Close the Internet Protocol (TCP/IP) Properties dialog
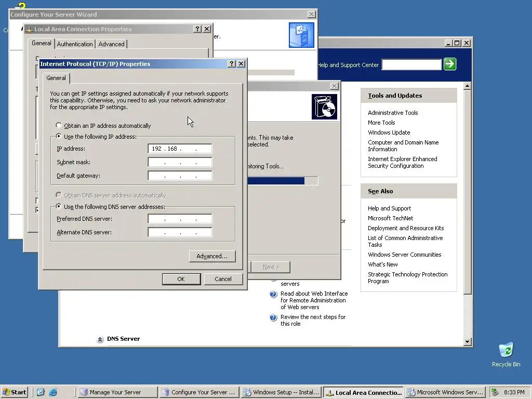The image size is (532, 399). click(x=241, y=64)
